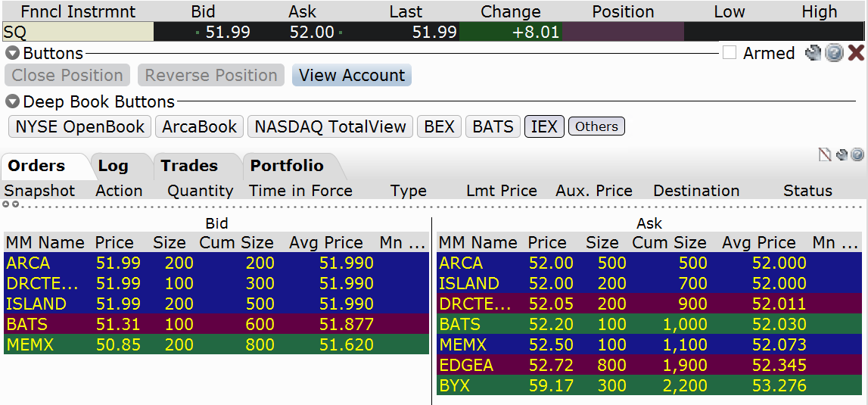
Task: Collapse the Deep Book Buttons section
Action: click(12, 101)
